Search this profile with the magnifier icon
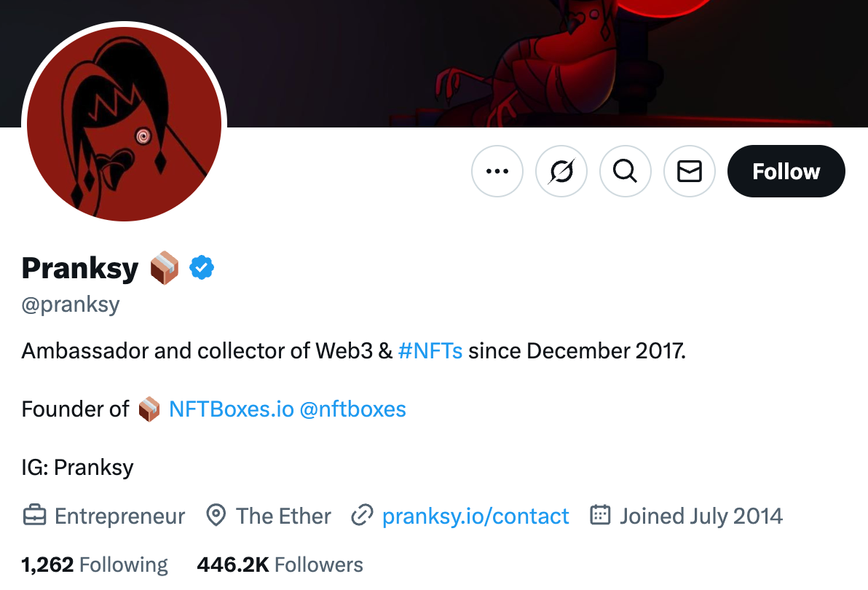This screenshot has height=590, width=868. [626, 171]
